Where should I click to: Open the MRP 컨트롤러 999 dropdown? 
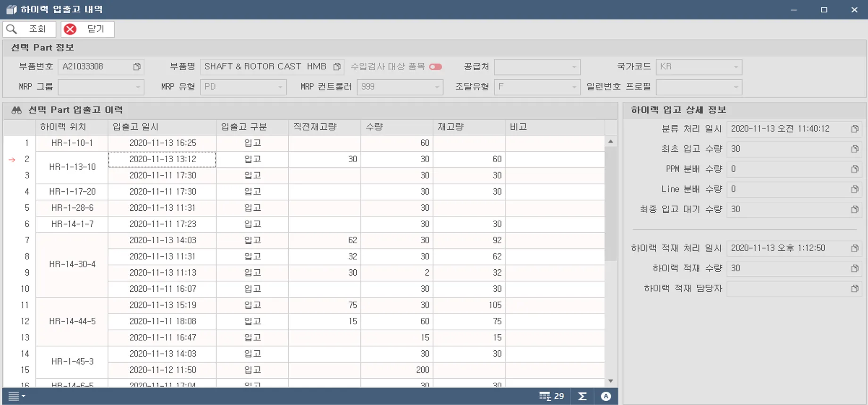point(437,87)
